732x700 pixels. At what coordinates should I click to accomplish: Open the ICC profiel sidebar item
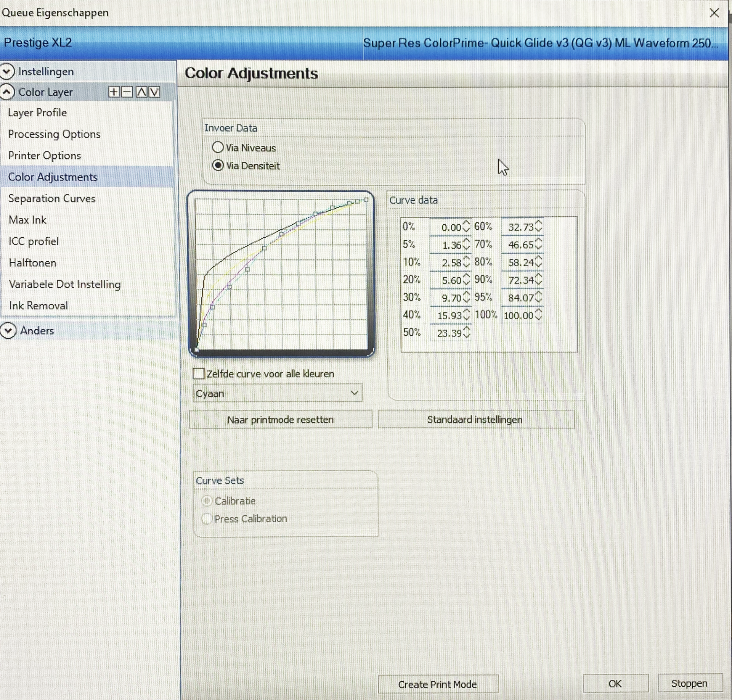pyautogui.click(x=34, y=241)
